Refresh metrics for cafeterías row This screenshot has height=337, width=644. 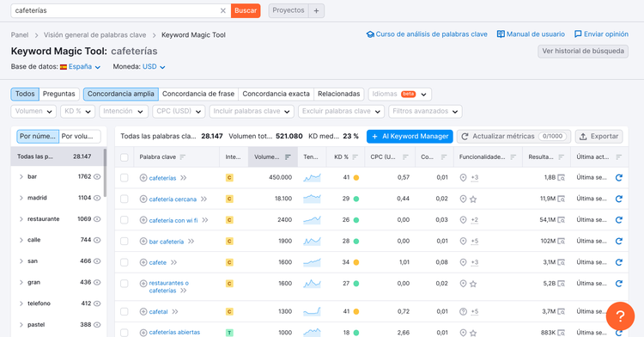point(619,178)
